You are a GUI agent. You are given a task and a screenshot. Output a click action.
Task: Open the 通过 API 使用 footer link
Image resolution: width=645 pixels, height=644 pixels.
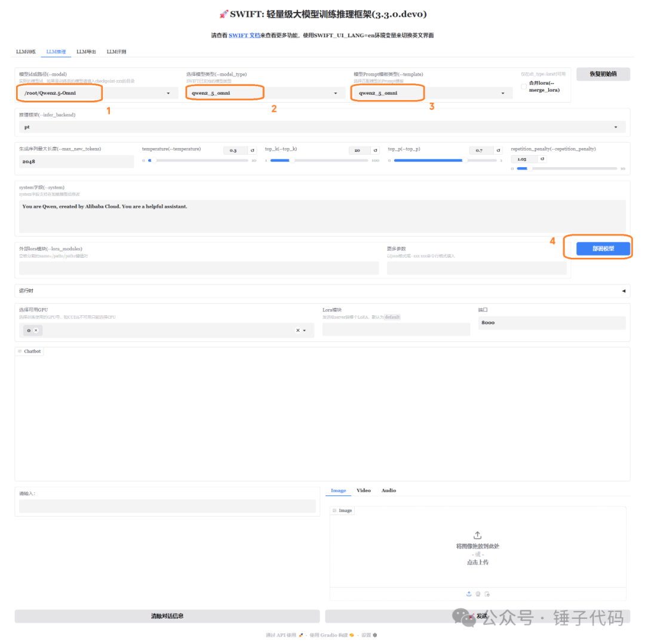coord(284,635)
